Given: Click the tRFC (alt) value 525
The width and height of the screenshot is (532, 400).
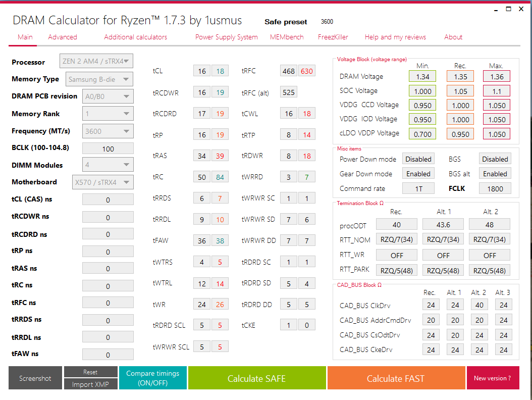Looking at the screenshot, I should [289, 92].
